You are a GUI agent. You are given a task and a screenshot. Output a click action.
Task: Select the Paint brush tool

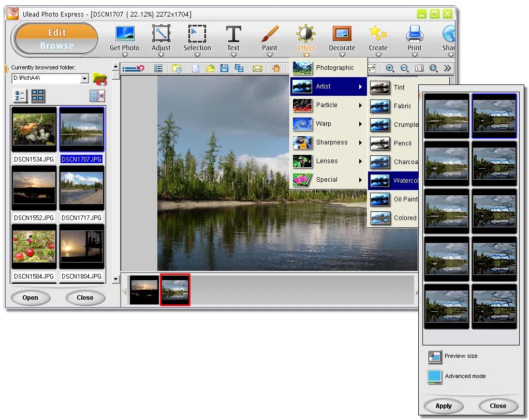270,38
